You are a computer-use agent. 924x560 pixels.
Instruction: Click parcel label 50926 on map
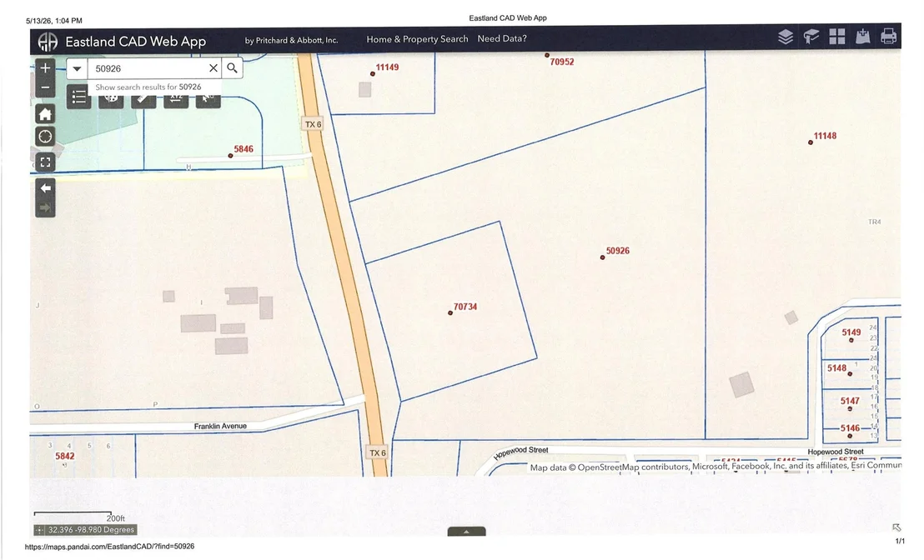618,251
